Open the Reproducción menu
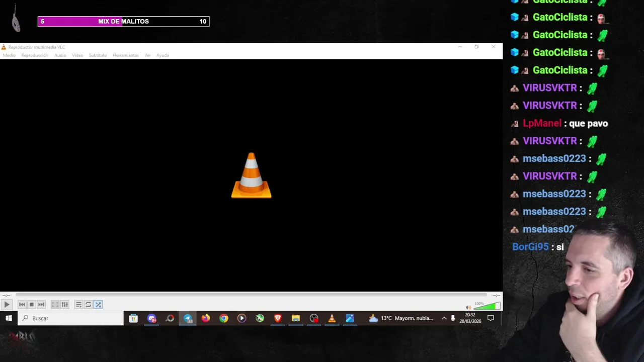 point(35,55)
